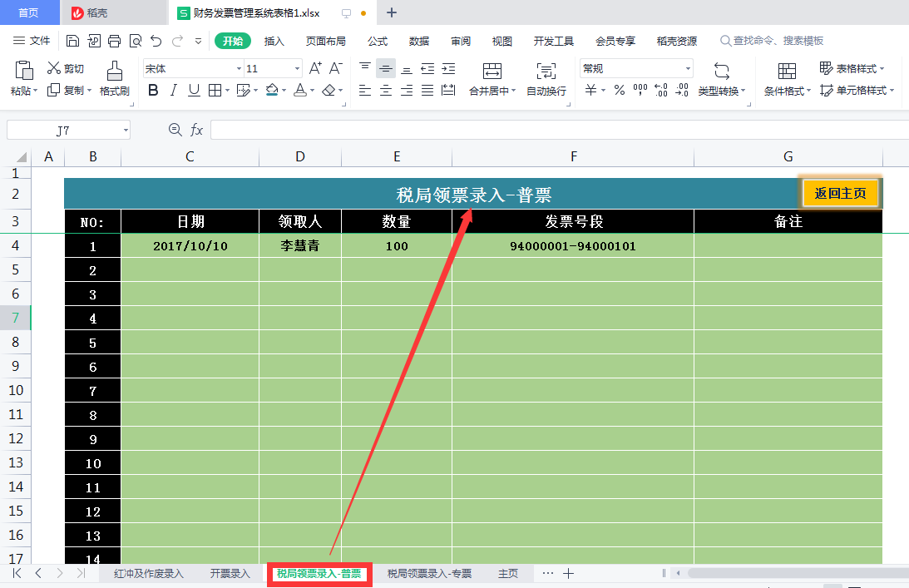Toggle italic formatting

click(173, 90)
